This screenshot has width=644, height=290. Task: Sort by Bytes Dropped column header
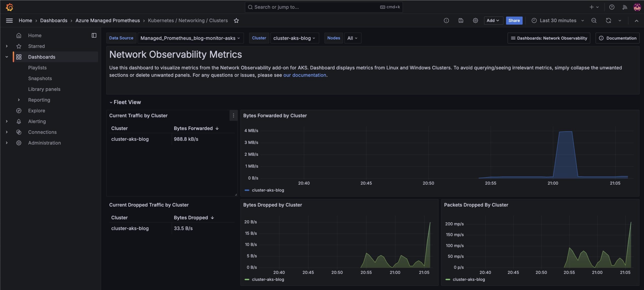click(x=194, y=218)
